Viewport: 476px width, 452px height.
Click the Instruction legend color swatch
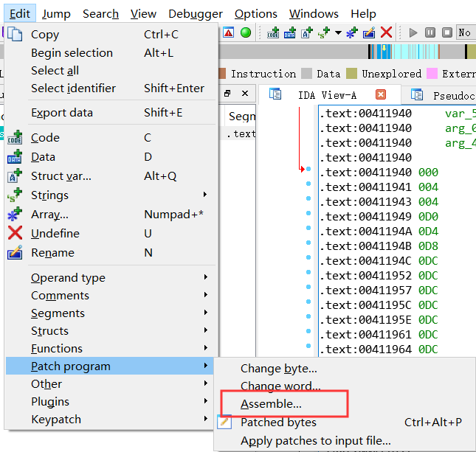(x=222, y=74)
